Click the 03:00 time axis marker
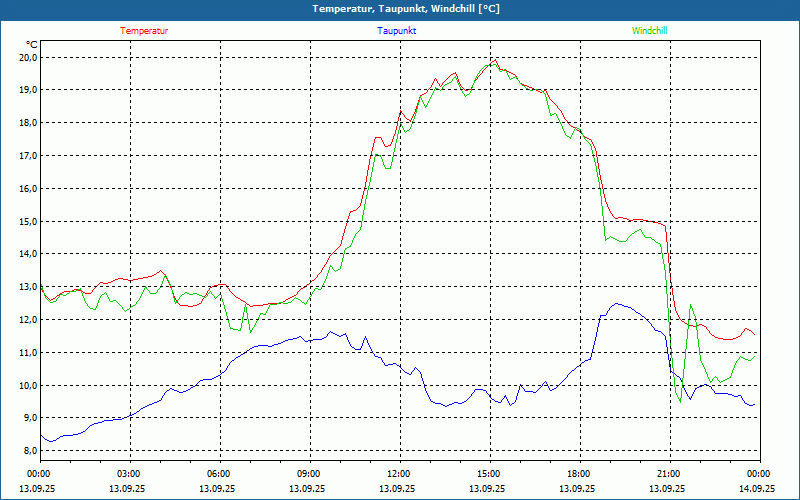 (x=129, y=474)
